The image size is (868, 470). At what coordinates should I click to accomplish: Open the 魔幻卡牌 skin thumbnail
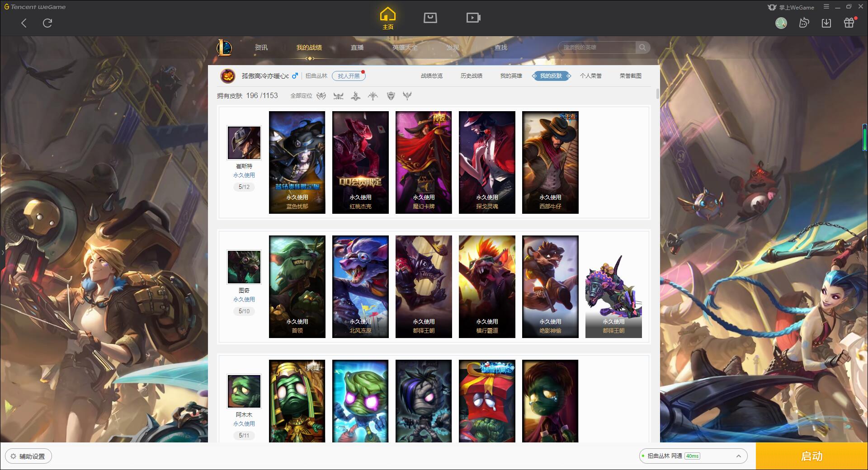[424, 162]
